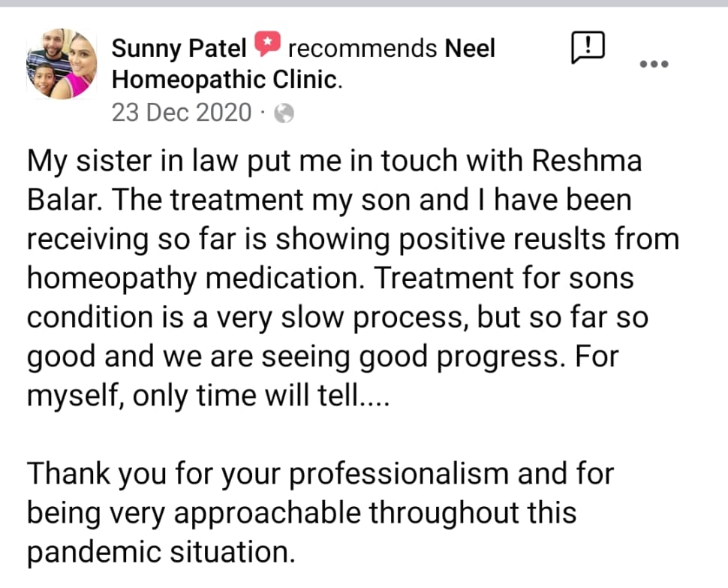This screenshot has width=728, height=588.
Task: Open the three-dot more options menu
Action: click(653, 64)
